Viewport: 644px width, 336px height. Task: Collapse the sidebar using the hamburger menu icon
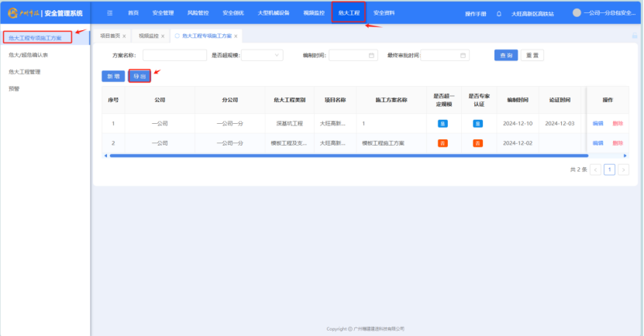[x=109, y=13]
